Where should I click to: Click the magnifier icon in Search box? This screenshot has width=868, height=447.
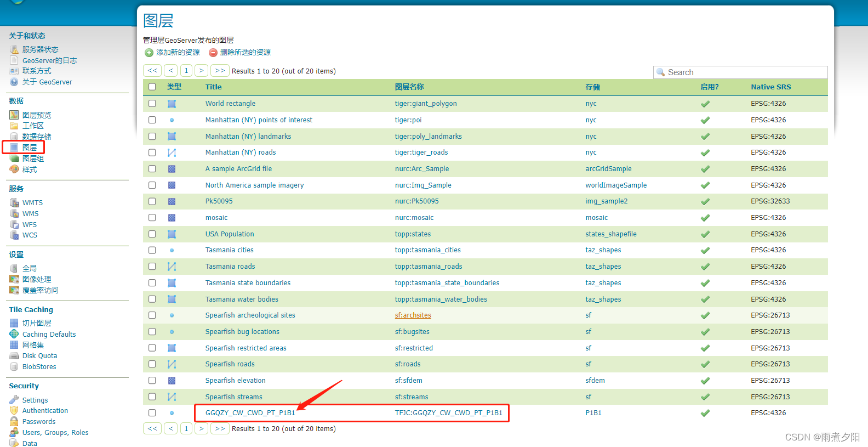point(661,72)
